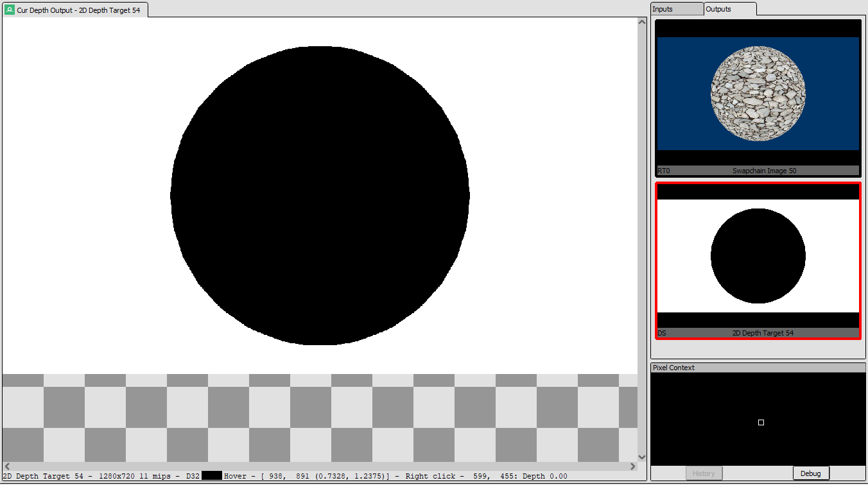Click the 'DS' label
The image size is (868, 485).
click(x=661, y=333)
